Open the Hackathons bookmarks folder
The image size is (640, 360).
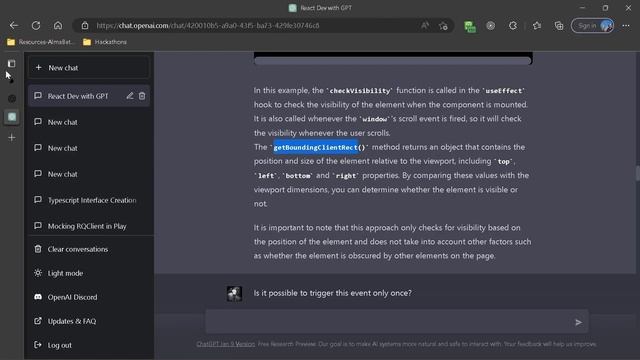(105, 42)
